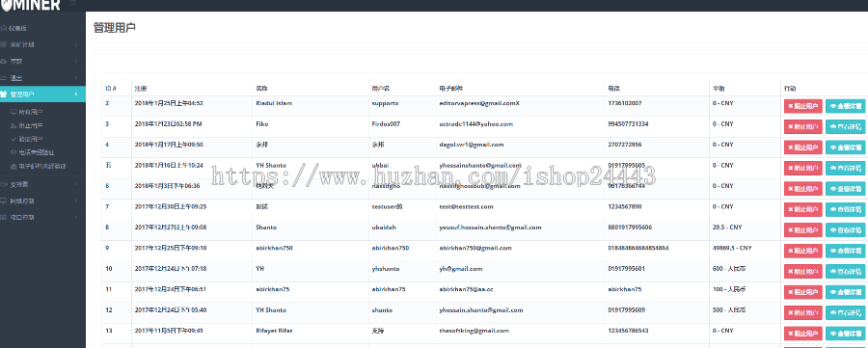868x348 pixels.
Task: Block the testuser row account
Action: [x=802, y=210]
